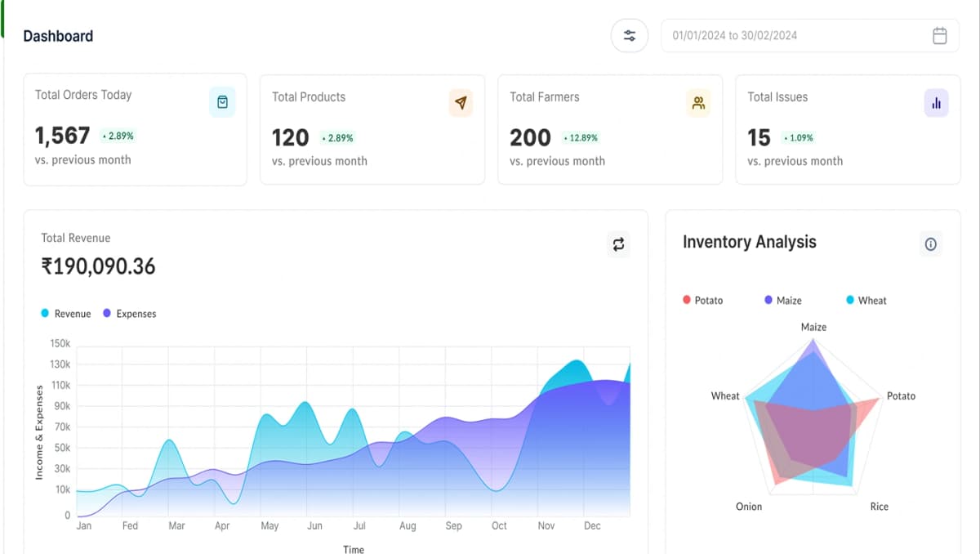Select the Total Farmers stat card

click(609, 130)
